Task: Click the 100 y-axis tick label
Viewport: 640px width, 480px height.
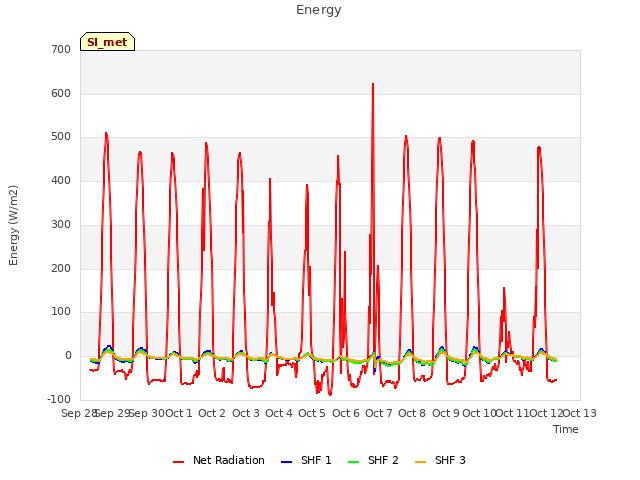Action: pyautogui.click(x=61, y=312)
